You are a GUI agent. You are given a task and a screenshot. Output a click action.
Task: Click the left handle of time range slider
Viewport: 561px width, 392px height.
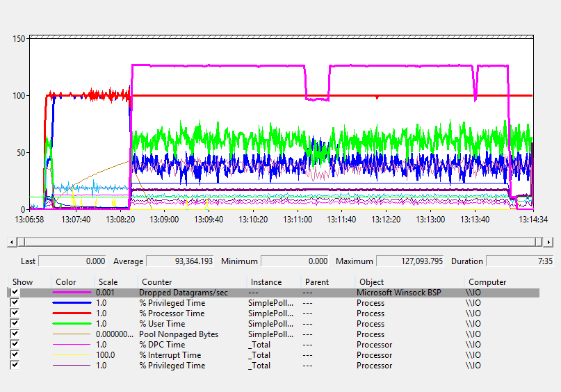pyautogui.click(x=21, y=242)
